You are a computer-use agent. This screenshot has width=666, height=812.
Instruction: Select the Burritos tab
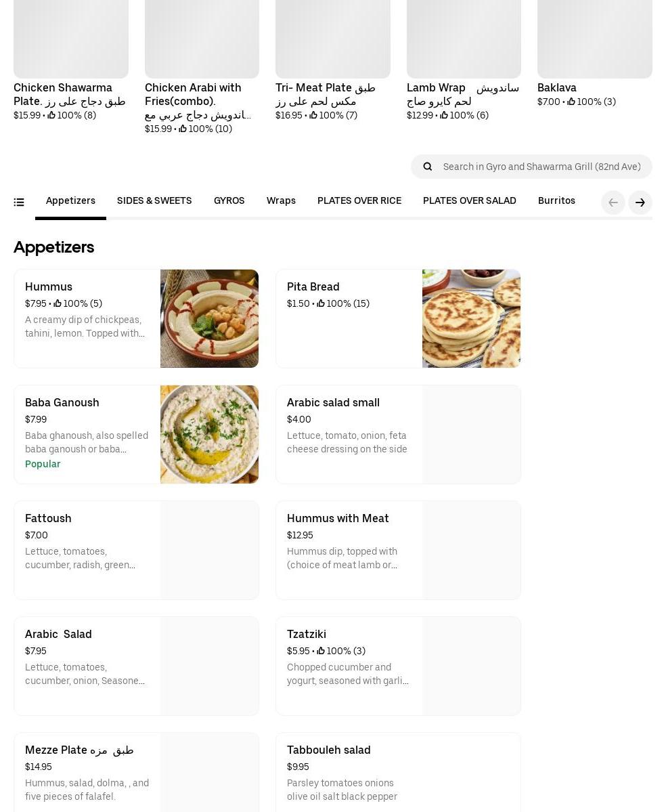click(556, 200)
